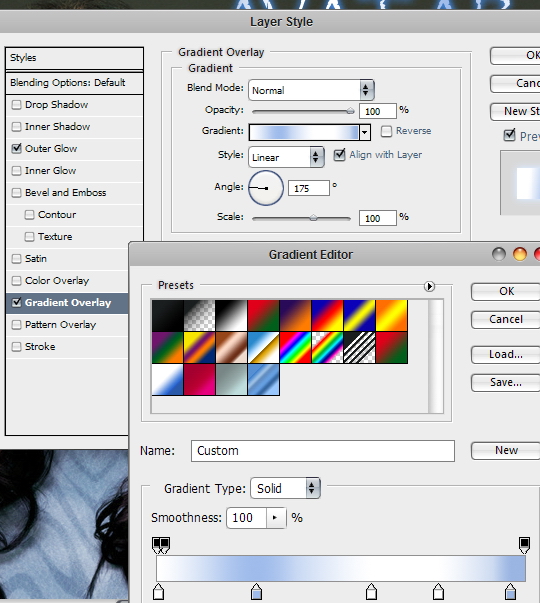The image size is (540, 603).
Task: Open the Gradient Type dropdown
Action: [x=285, y=488]
